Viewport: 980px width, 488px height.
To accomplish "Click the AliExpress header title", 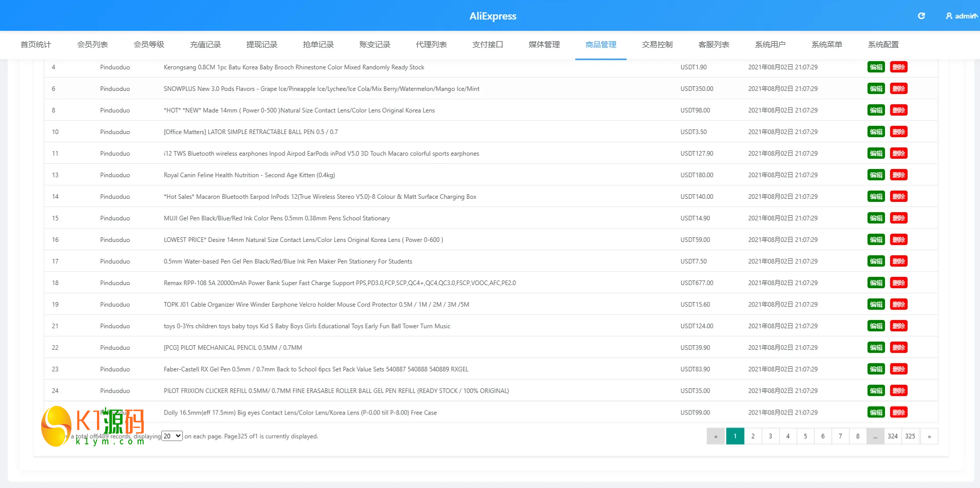I will coord(493,16).
